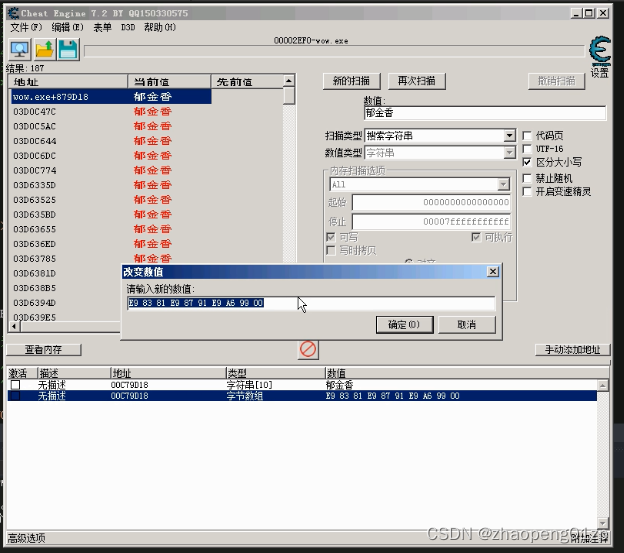Click the red clear list circle icon
The width and height of the screenshot is (624, 553).
(x=308, y=349)
